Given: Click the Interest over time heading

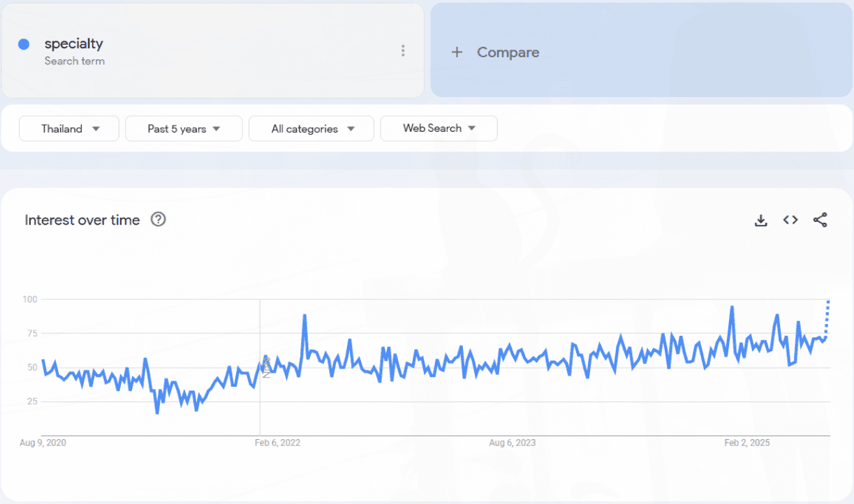Looking at the screenshot, I should click(82, 220).
